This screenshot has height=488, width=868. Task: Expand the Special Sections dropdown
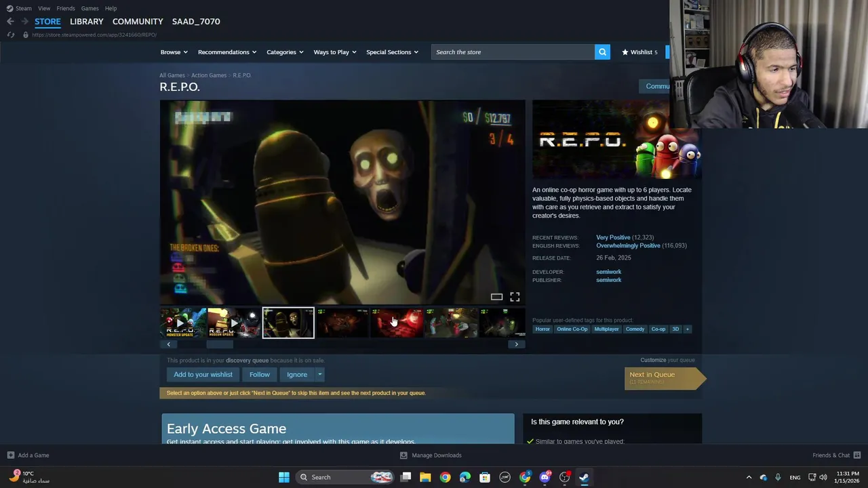click(x=392, y=52)
